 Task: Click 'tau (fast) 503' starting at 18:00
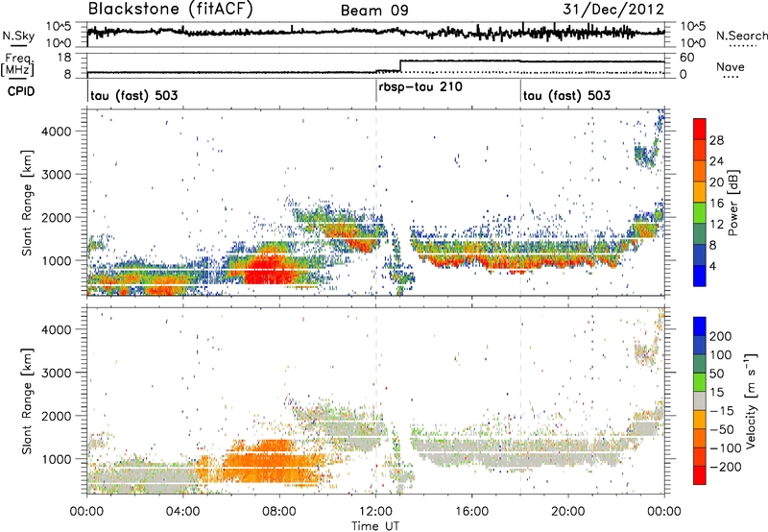pos(566,95)
